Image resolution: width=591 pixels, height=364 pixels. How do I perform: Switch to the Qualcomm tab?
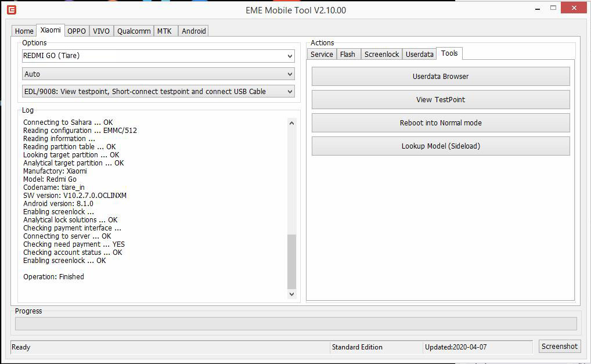(x=134, y=31)
